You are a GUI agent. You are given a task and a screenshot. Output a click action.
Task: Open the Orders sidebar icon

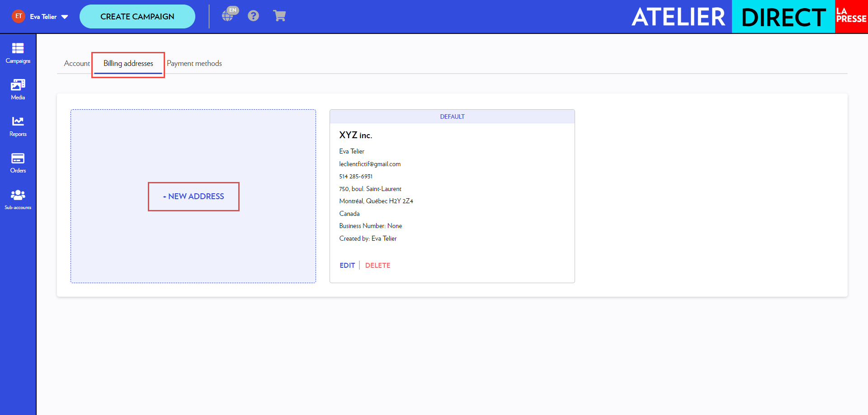(18, 163)
